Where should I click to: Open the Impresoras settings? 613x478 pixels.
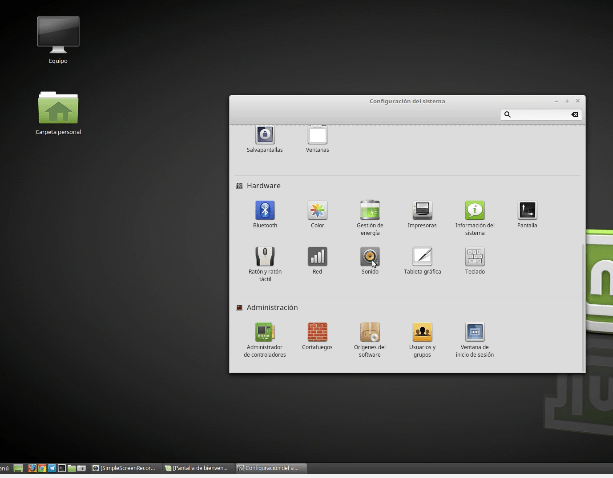[x=422, y=211]
